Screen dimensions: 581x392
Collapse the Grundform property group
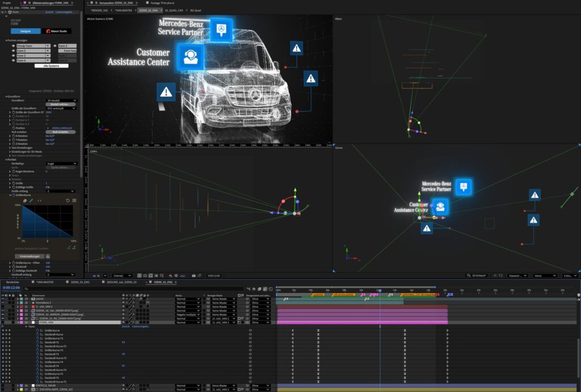[7, 95]
